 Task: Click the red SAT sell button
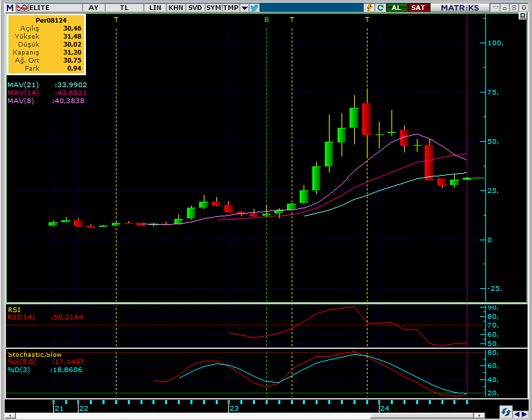(417, 7)
